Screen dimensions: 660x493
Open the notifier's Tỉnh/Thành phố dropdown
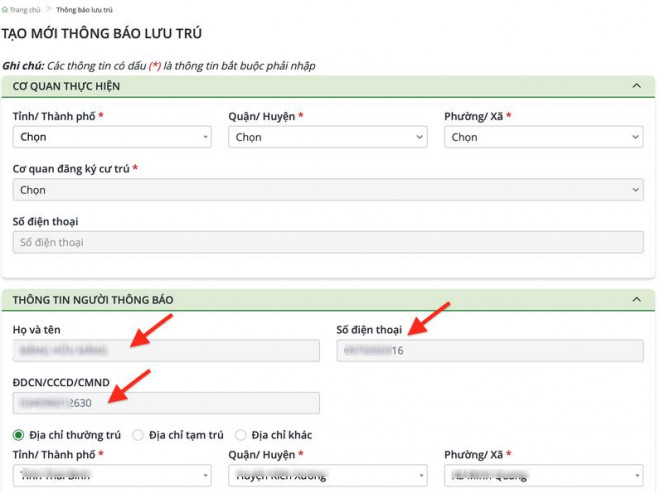(x=111, y=477)
